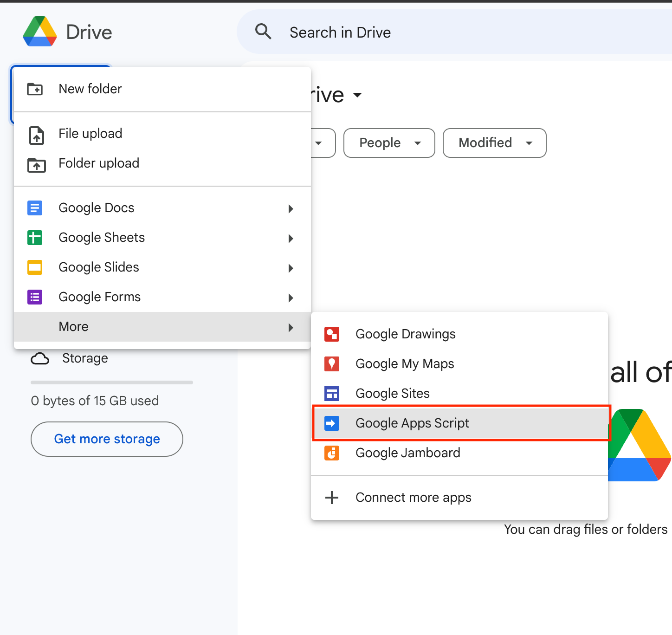The width and height of the screenshot is (672, 635).
Task: Click the Folder upload icon
Action: tap(37, 165)
